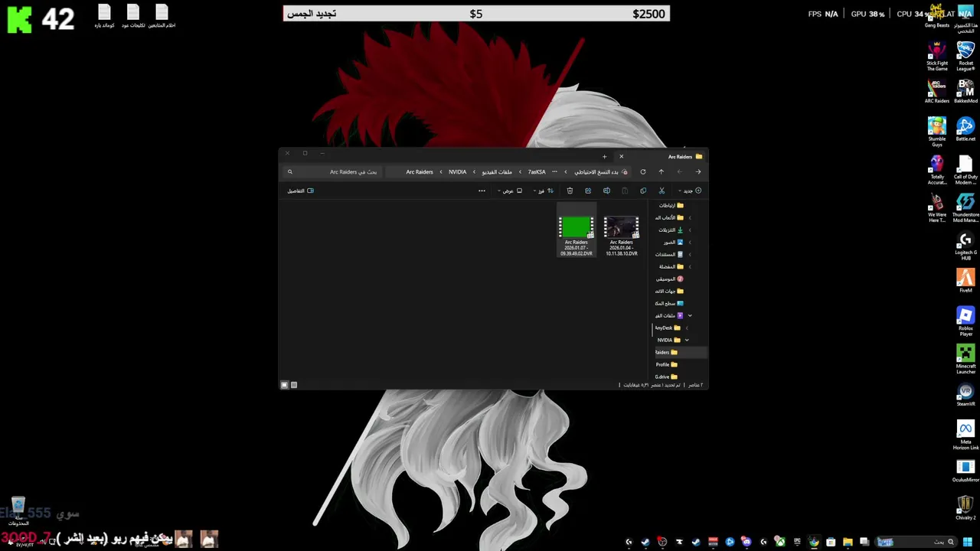Open FiveM desktop shortcut
The height and width of the screenshot is (551, 980).
coord(965,281)
